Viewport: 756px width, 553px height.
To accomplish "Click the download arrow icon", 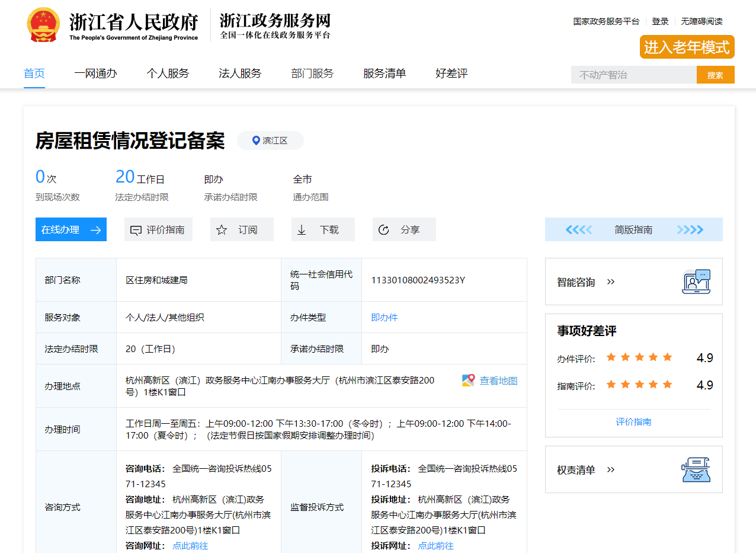I will (302, 230).
